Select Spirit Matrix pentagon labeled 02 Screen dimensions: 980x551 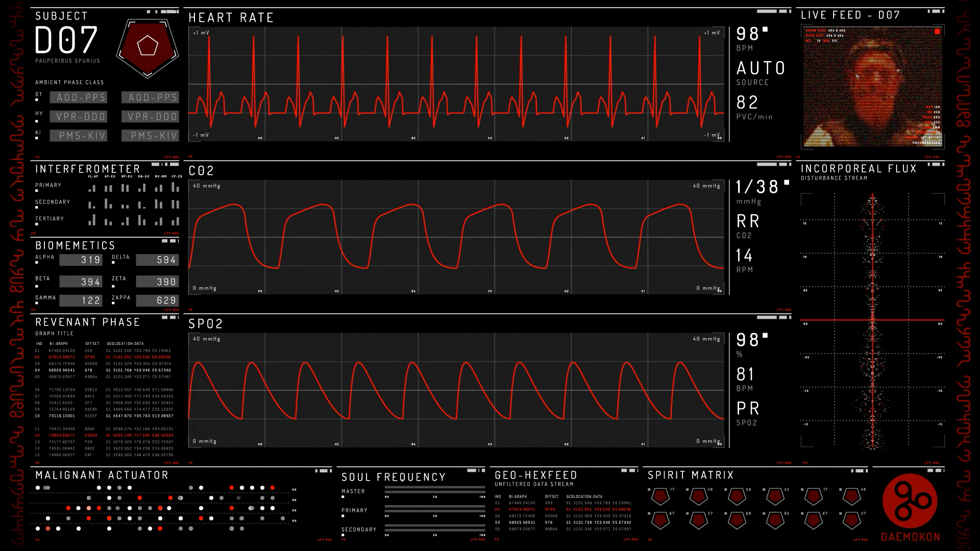point(775,520)
